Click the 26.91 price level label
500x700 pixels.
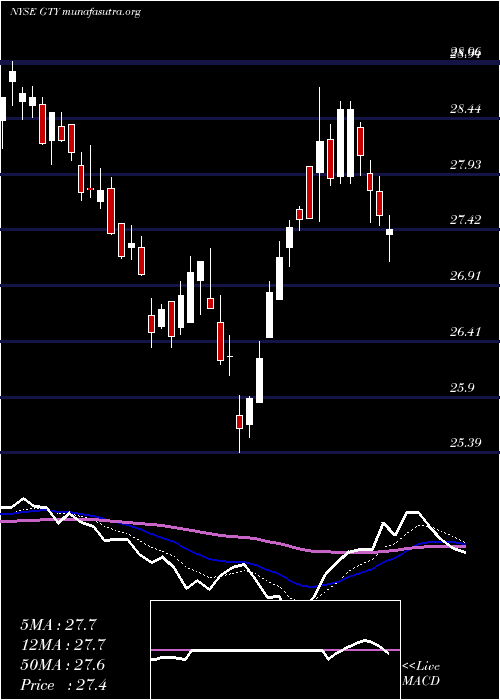pos(466,276)
